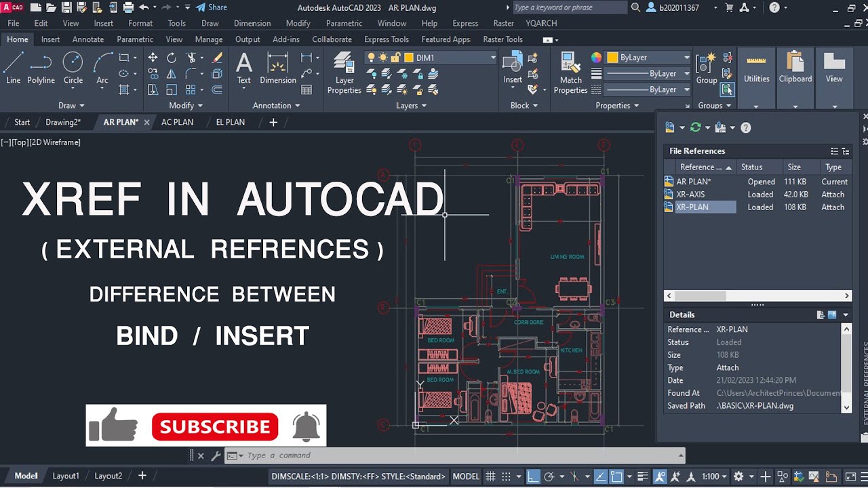The image size is (868, 488).
Task: Activate the Mirror tool
Action: (172, 74)
